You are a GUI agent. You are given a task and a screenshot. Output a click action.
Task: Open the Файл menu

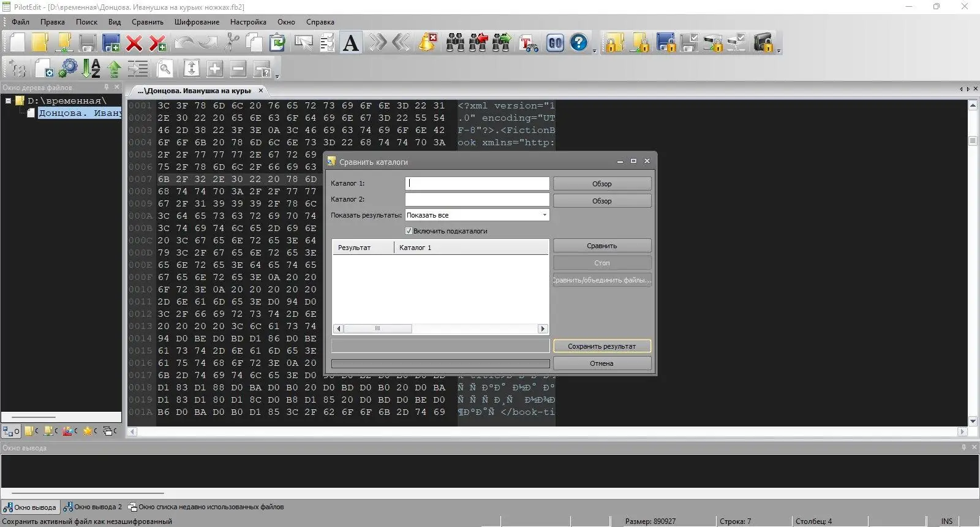tap(20, 22)
